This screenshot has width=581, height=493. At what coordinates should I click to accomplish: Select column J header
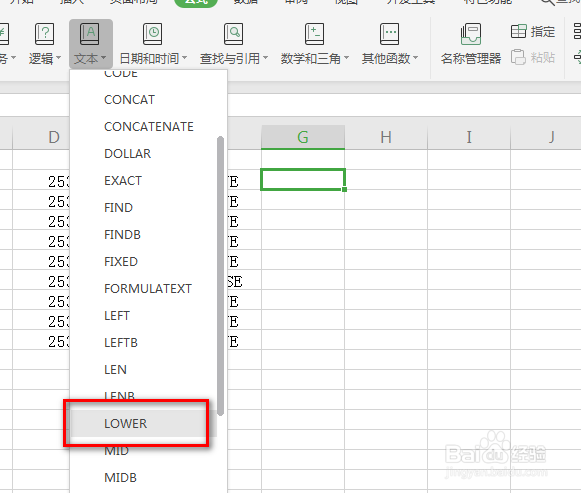(546, 137)
